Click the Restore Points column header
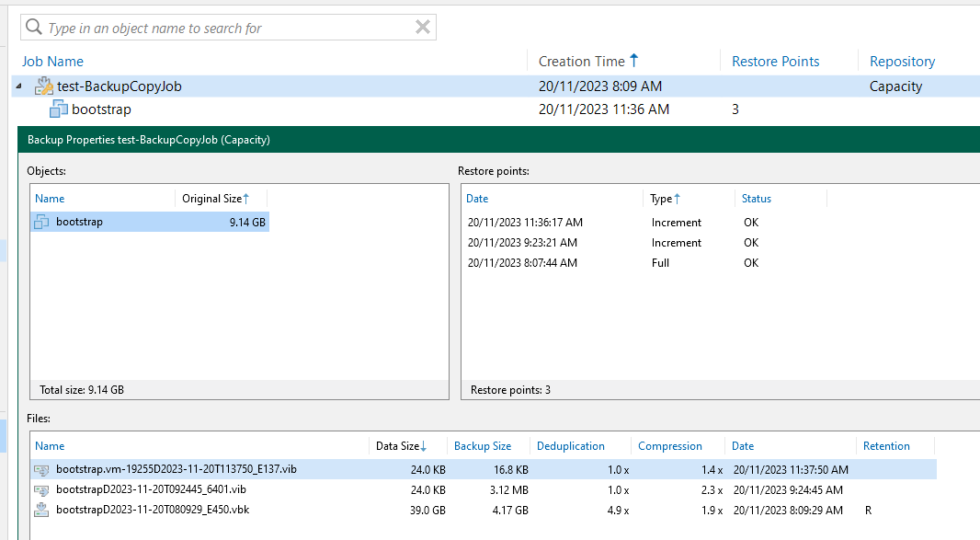The image size is (980, 540). (x=775, y=62)
